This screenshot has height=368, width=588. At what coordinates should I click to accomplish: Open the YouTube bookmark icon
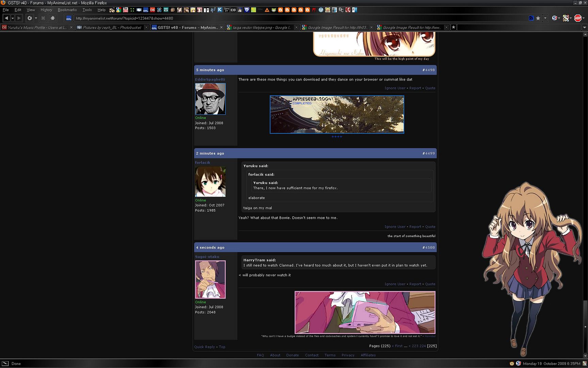(126, 10)
